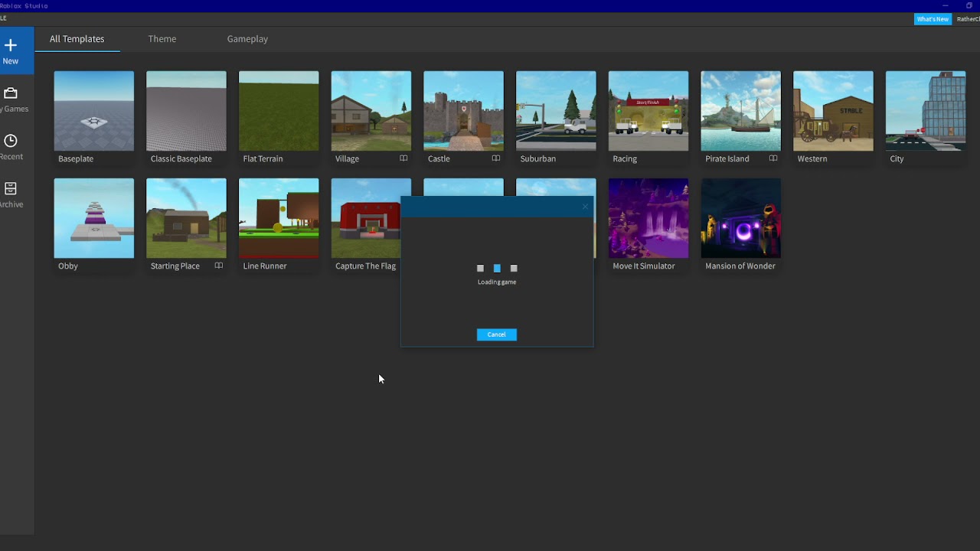Open book icon beside Castle template

tap(496, 158)
